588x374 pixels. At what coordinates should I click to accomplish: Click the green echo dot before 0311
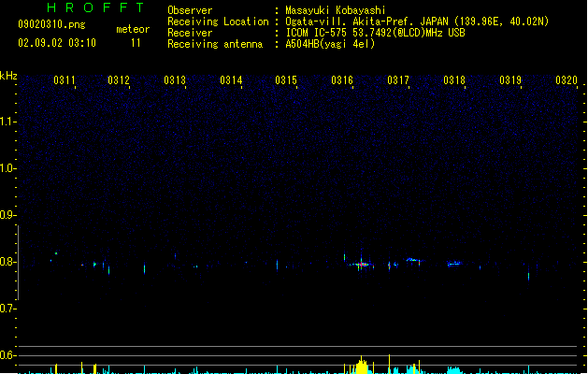[56, 253]
